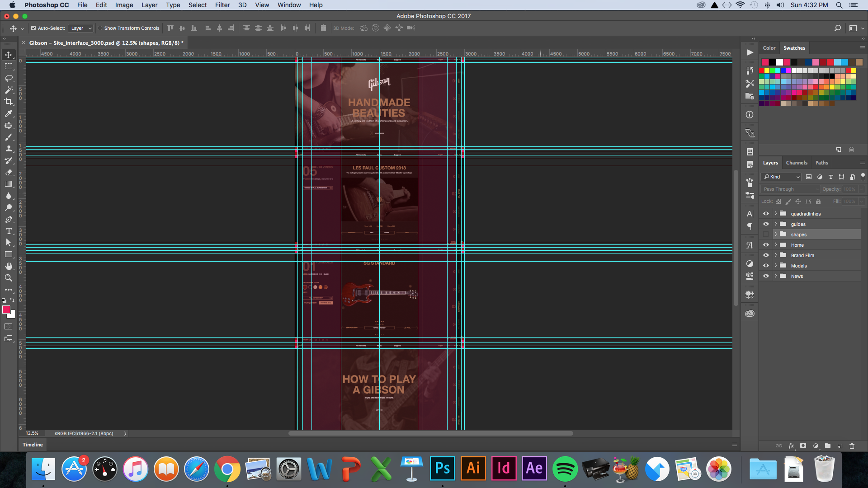Hide the quadradinhos layer group
Image resolution: width=868 pixels, height=488 pixels.
click(x=766, y=214)
